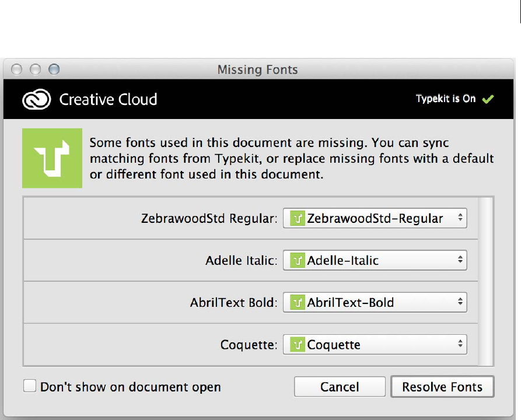Click the green Typekit checkmark icon
This screenshot has height=420, width=521.
click(x=488, y=99)
